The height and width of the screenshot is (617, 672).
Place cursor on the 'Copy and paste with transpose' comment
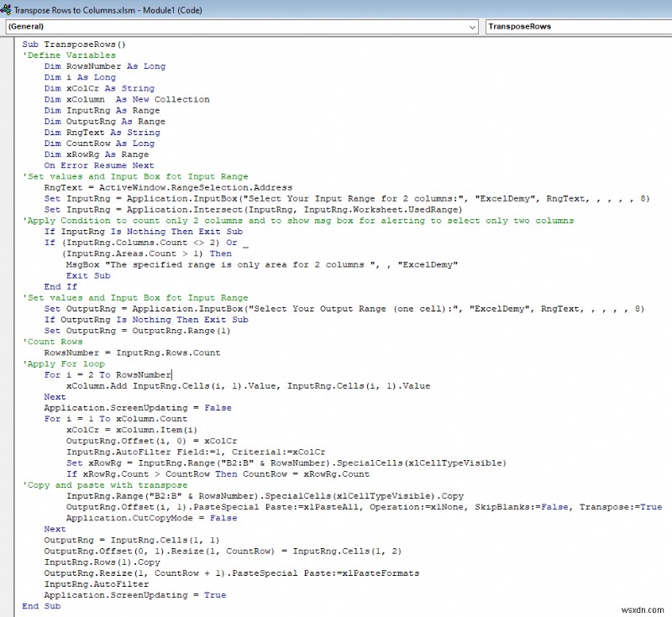click(x=109, y=484)
